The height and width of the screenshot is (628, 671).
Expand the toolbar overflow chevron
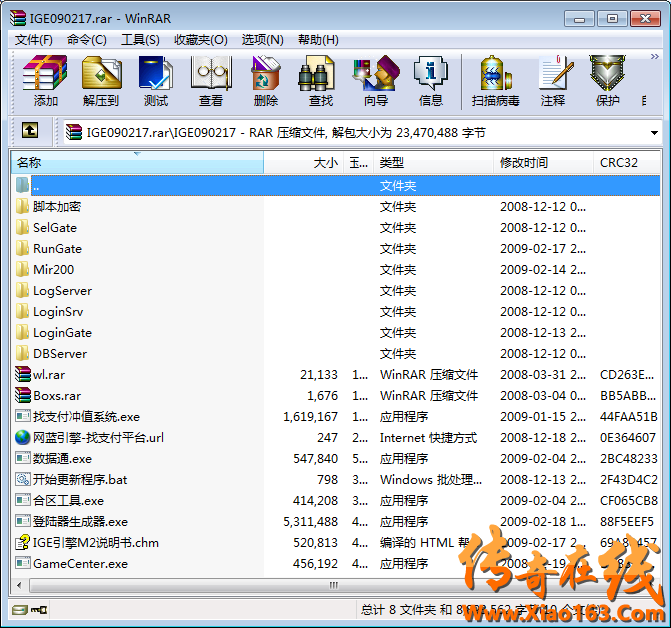pyautogui.click(x=654, y=57)
